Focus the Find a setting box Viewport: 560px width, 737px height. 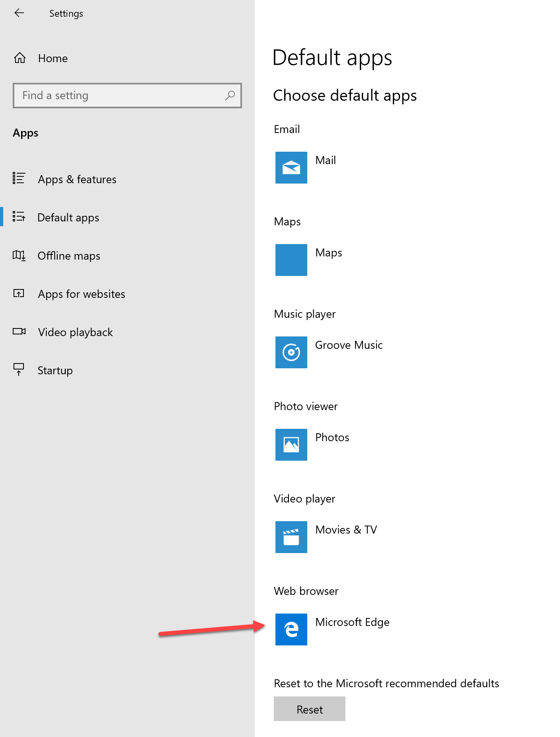click(127, 96)
